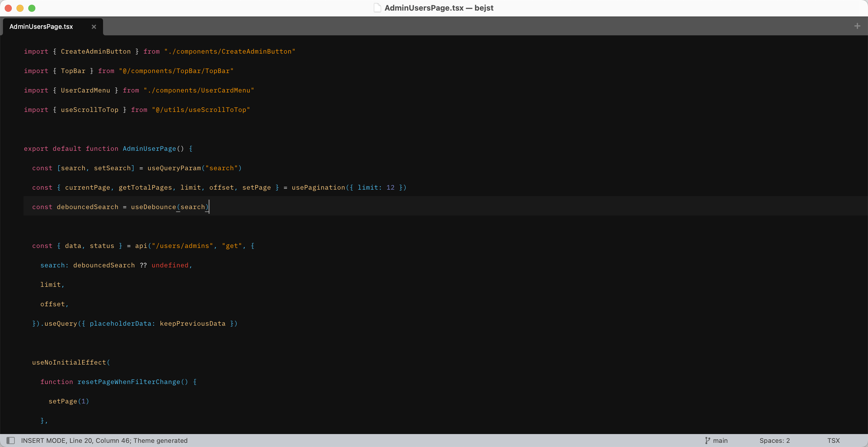Click the usePagination call

tap(318, 187)
